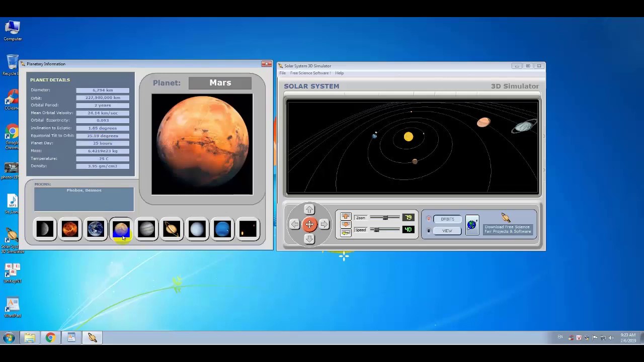Image resolution: width=644 pixels, height=362 pixels.
Task: Click the down arrow on the navigation pad
Action: [309, 239]
